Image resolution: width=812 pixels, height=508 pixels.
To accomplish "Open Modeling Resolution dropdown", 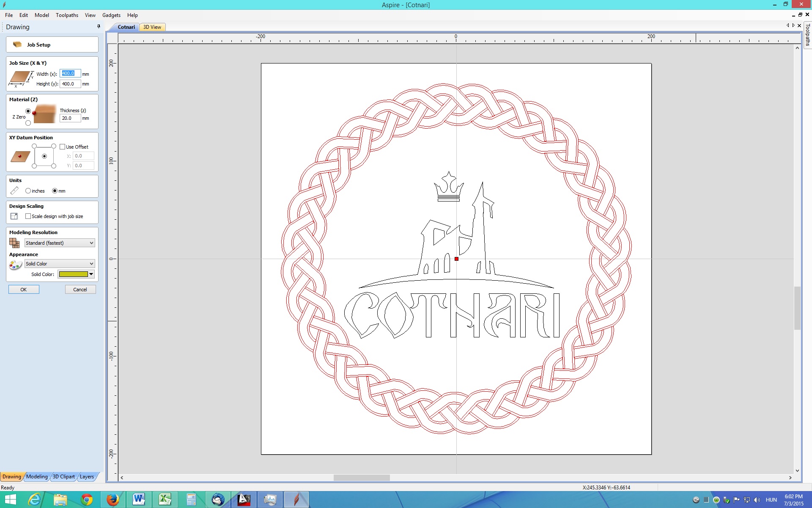I will [60, 243].
